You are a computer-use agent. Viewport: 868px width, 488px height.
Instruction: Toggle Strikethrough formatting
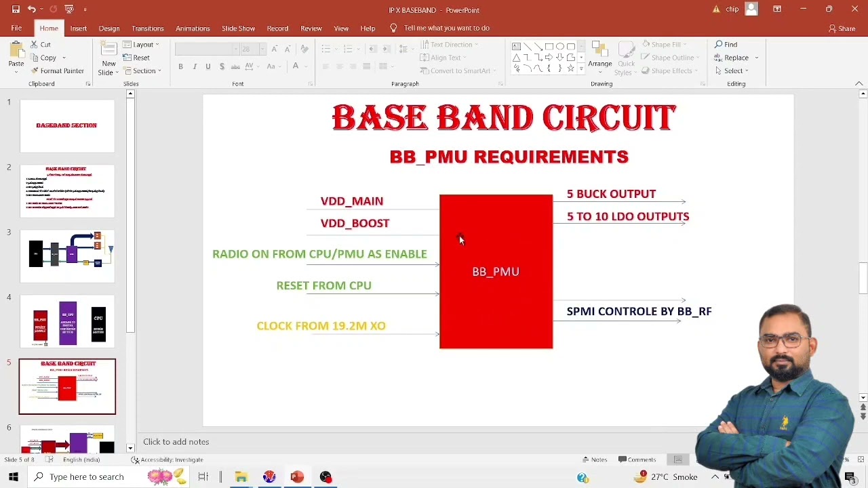(235, 66)
